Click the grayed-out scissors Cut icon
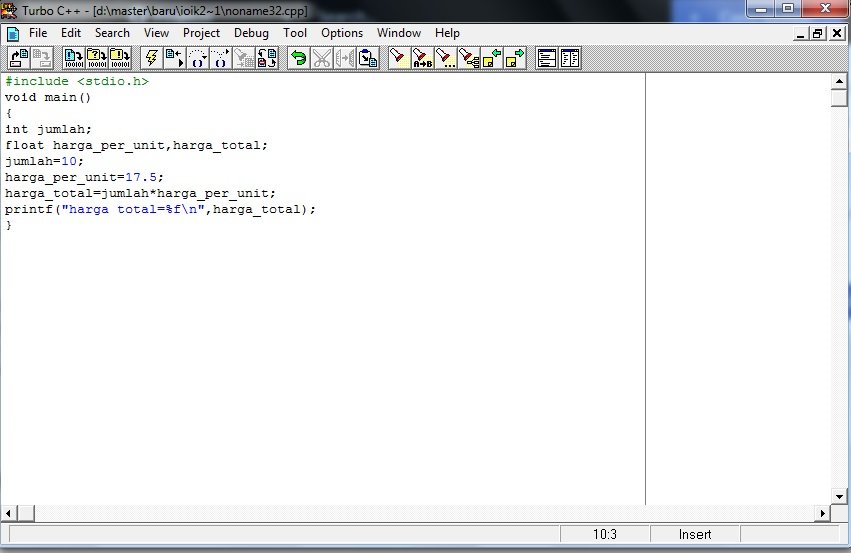This screenshot has width=851, height=553. pos(321,58)
